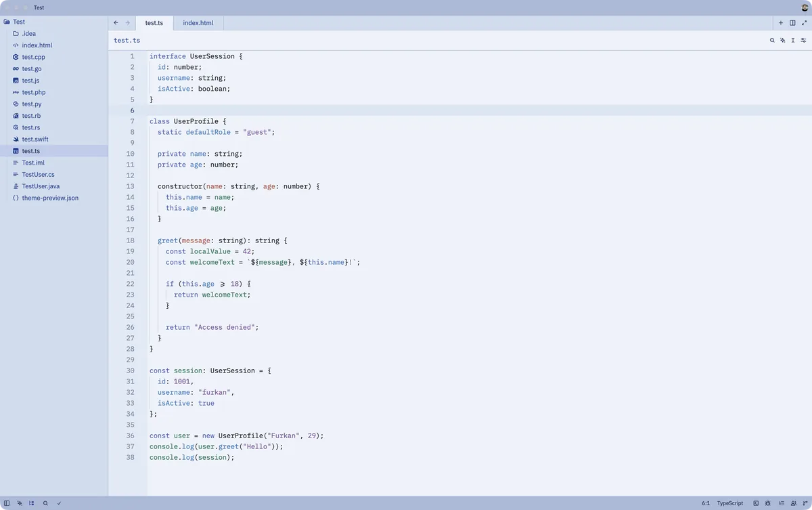The height and width of the screenshot is (510, 812).
Task: Click the plus icon for new tab
Action: pyautogui.click(x=781, y=22)
